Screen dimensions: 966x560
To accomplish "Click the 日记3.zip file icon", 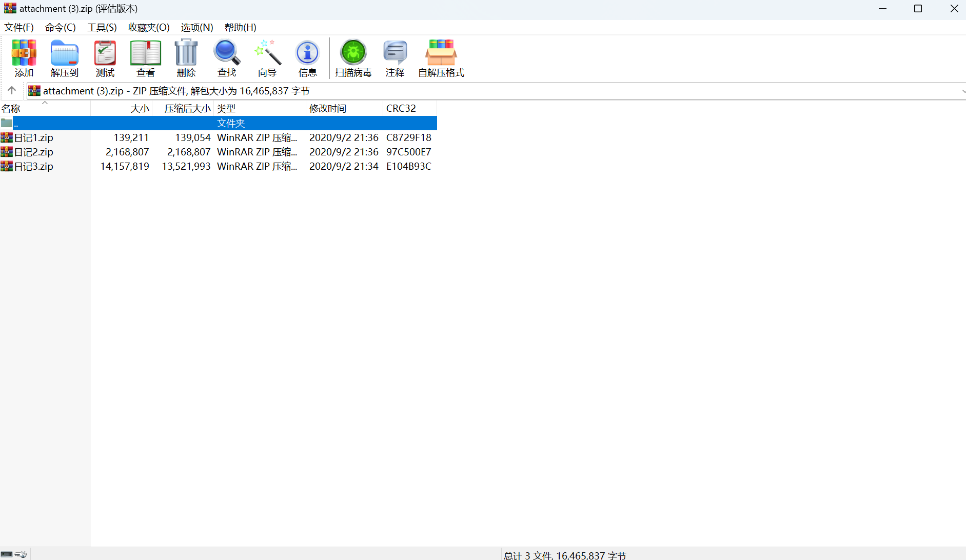I will coord(7,166).
